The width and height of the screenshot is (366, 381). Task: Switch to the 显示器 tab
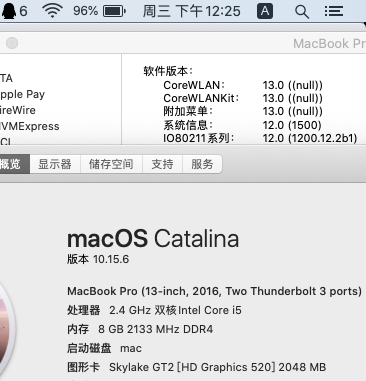[x=55, y=164]
